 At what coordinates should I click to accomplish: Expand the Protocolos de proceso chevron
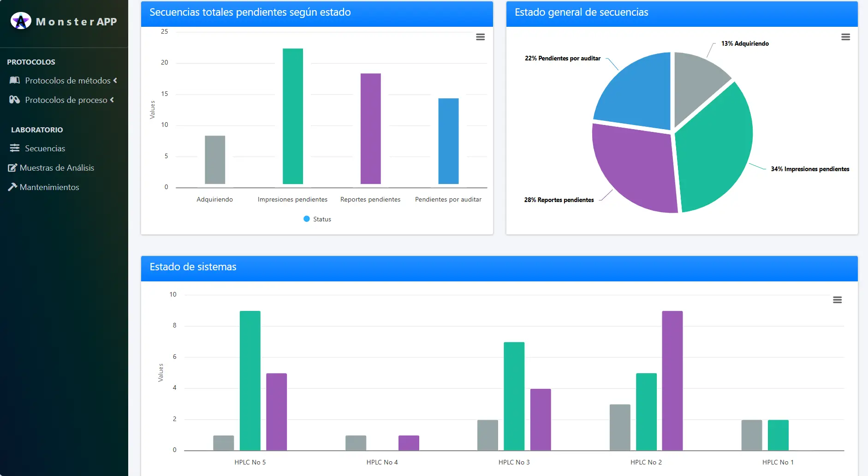pos(112,100)
